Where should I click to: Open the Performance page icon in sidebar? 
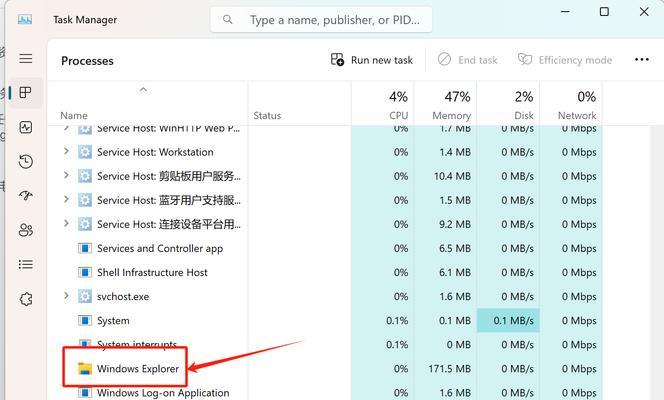point(26,127)
